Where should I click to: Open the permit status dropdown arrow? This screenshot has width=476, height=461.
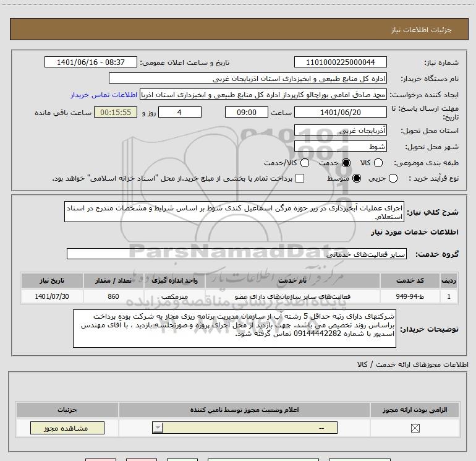[x=158, y=428]
